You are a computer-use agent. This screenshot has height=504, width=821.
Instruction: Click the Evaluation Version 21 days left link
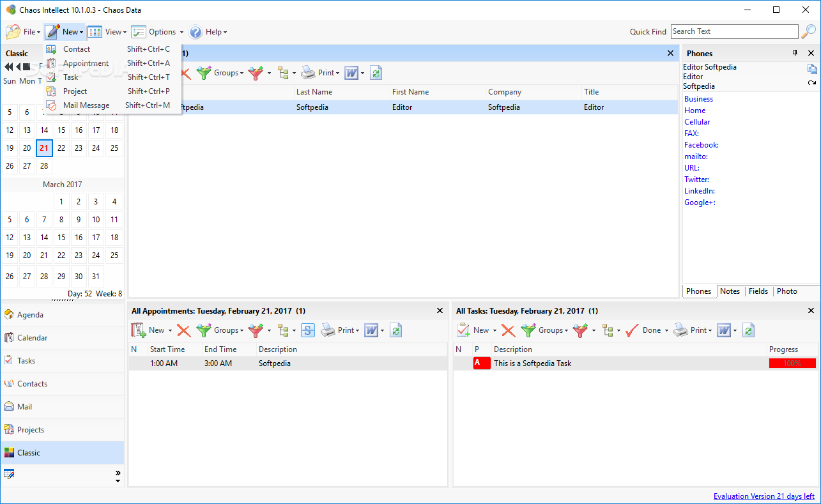click(764, 496)
